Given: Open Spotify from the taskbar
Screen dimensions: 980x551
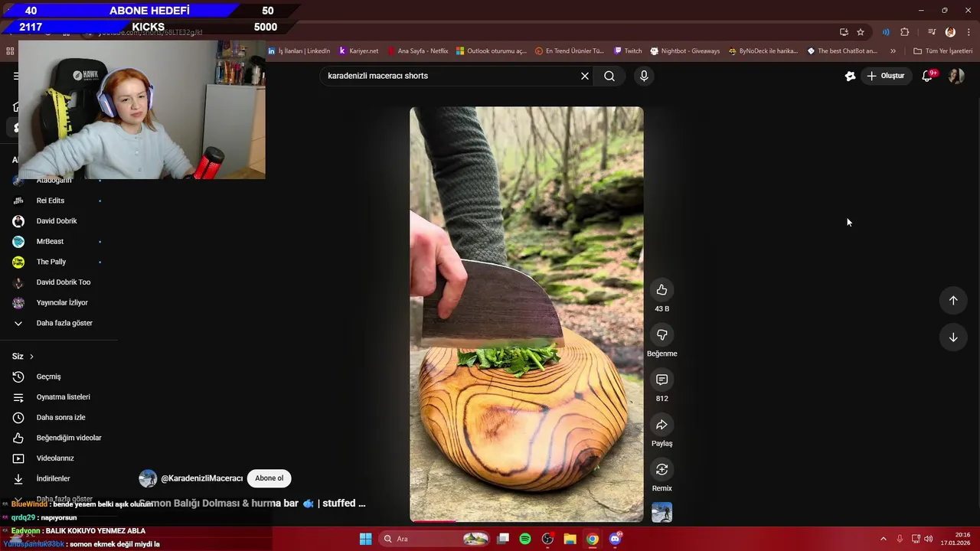Looking at the screenshot, I should click(x=525, y=539).
